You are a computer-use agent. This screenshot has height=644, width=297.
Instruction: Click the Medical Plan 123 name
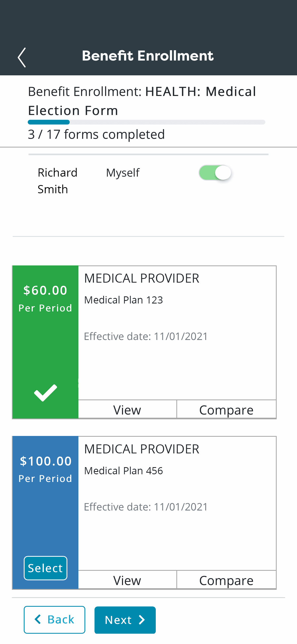point(124,300)
